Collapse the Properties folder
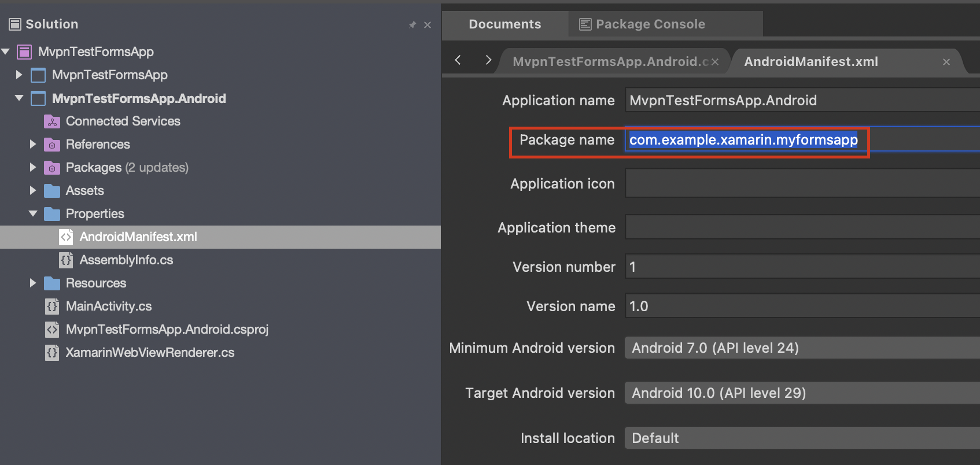The width and height of the screenshot is (980, 465). [x=33, y=213]
